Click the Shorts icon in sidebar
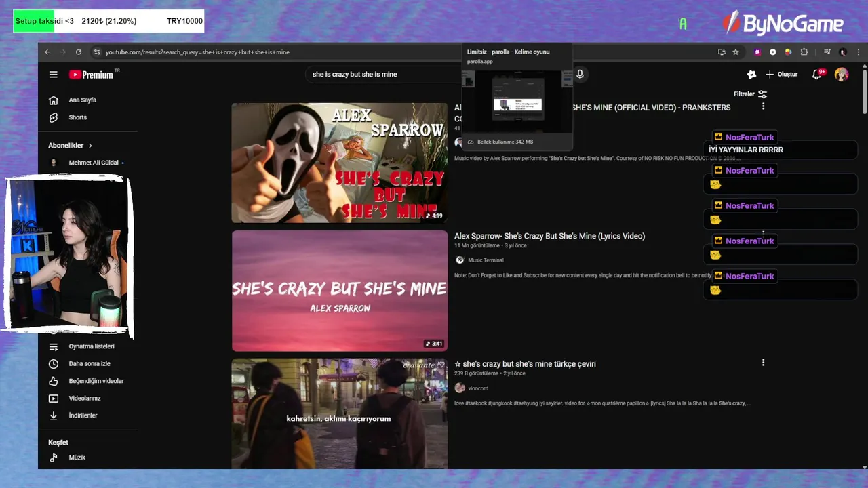The height and width of the screenshot is (488, 868). pos(54,117)
